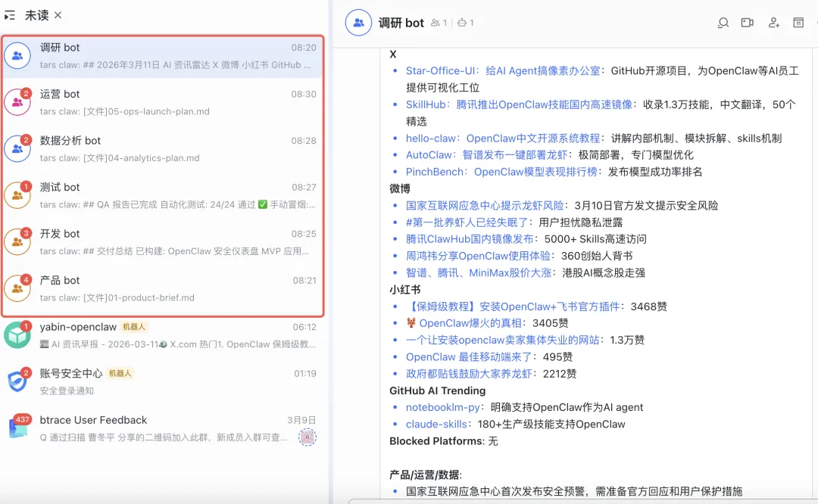Image resolution: width=818 pixels, height=504 pixels.
Task: Open the 产品 bot conversation
Action: (x=163, y=288)
